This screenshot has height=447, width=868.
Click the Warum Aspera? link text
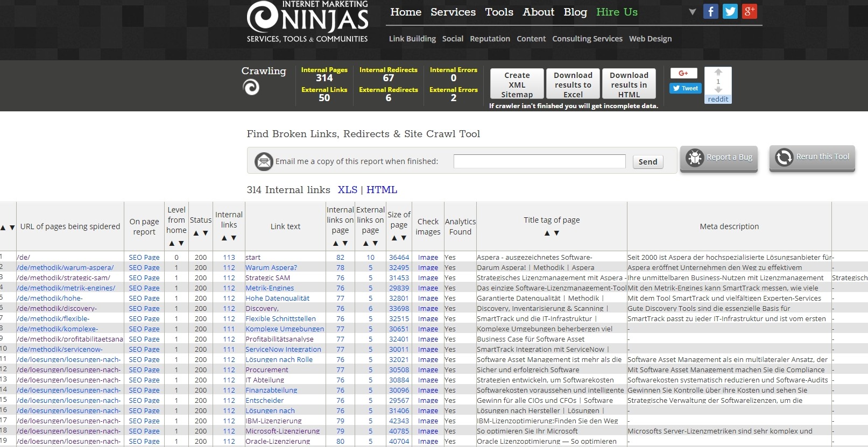point(271,267)
